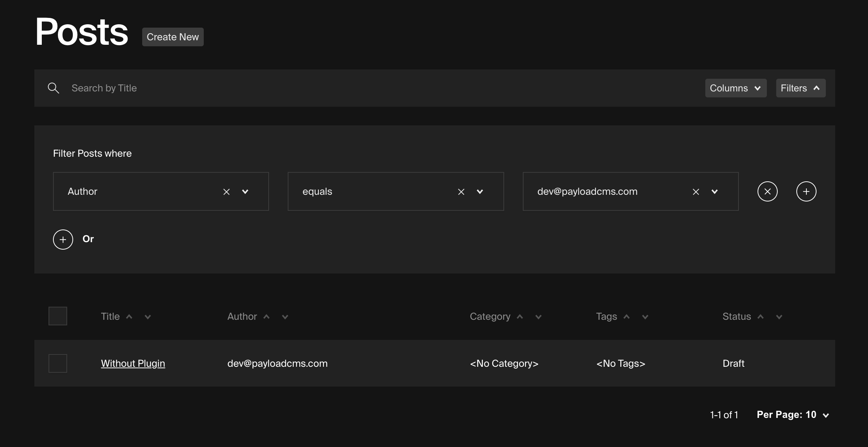Image resolution: width=868 pixels, height=447 pixels.
Task: Expand the Author field dropdown
Action: pyautogui.click(x=245, y=192)
